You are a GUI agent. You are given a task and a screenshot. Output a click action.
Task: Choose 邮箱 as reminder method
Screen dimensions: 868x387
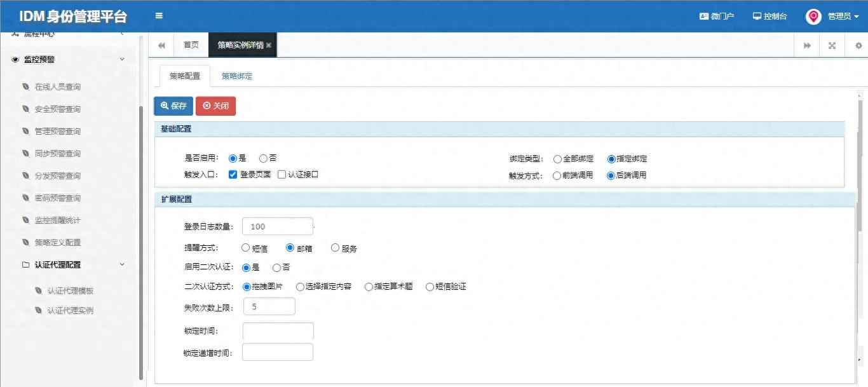[x=290, y=248]
